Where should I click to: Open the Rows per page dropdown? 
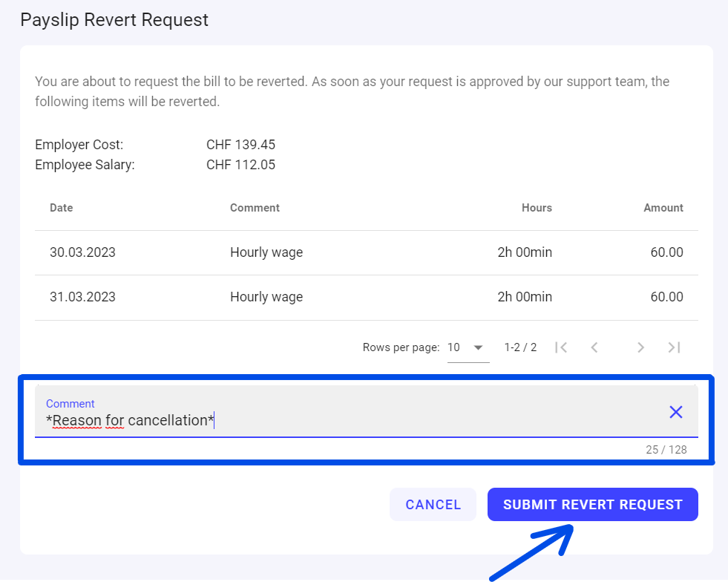468,347
